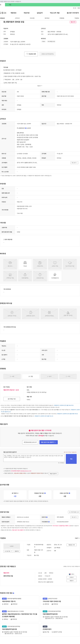Open 자동차정비원 구합니다. recommended posting
Viewport: 80px width, 644px height.
click(x=9, y=602)
